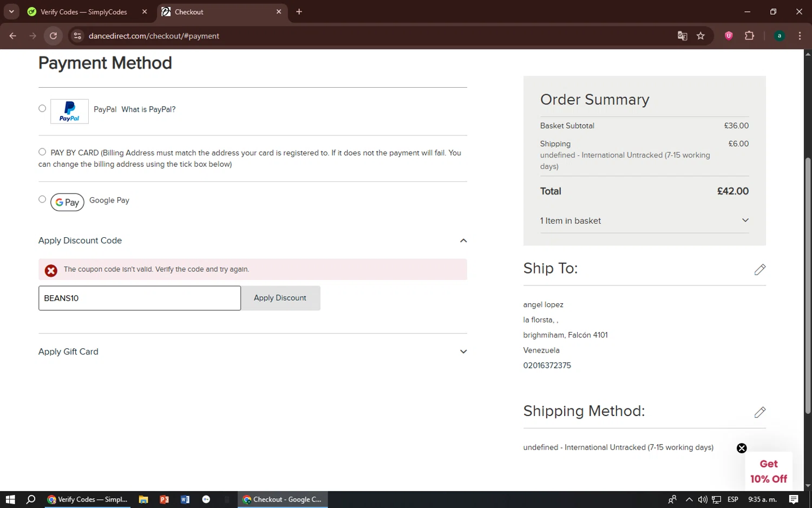
Task: Go forward in browser history
Action: 32,36
